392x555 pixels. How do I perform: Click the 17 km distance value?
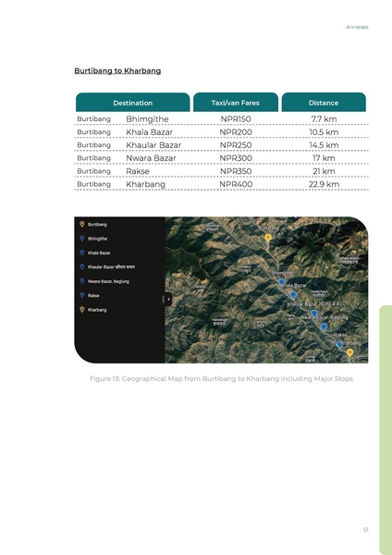click(x=324, y=158)
